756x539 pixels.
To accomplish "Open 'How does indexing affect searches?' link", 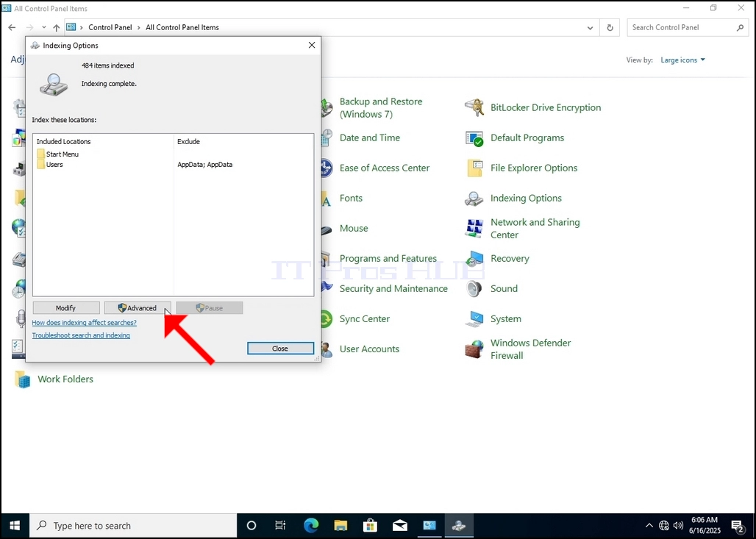I will click(x=85, y=323).
